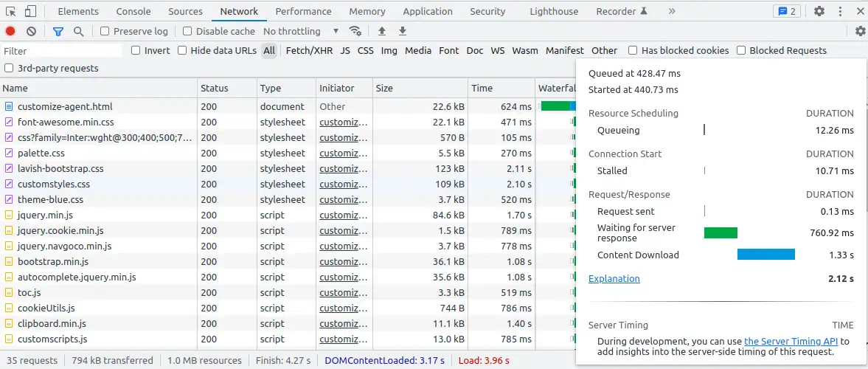Click script icon beside bootstrap.min.js

pyautogui.click(x=9, y=261)
